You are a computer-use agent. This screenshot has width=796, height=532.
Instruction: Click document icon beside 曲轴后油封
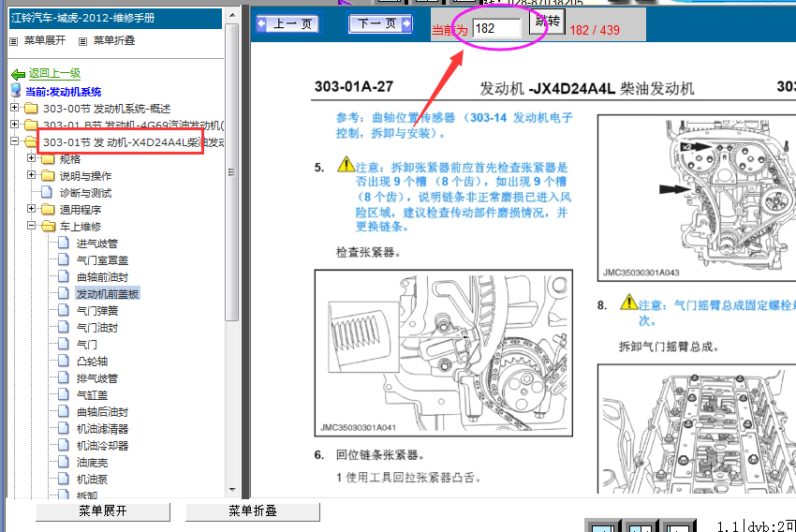click(64, 410)
